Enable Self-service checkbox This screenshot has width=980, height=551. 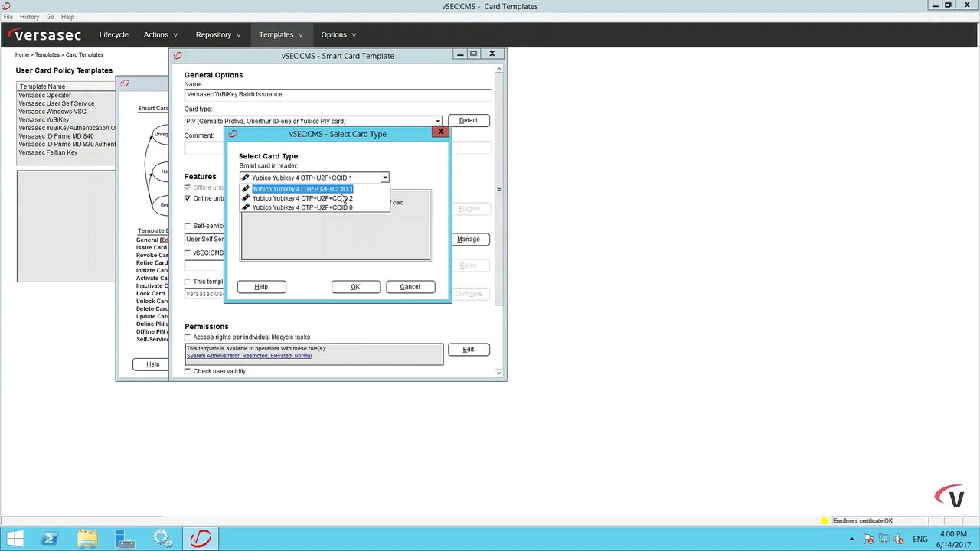pos(188,226)
